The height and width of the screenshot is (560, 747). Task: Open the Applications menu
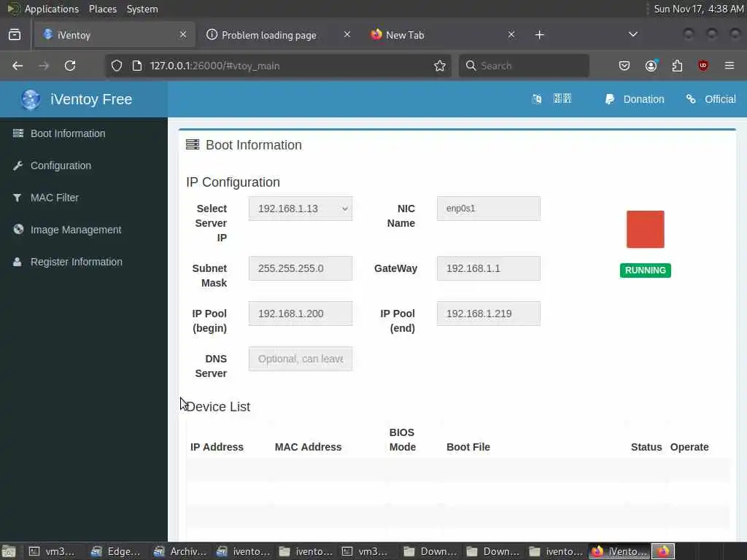52,9
